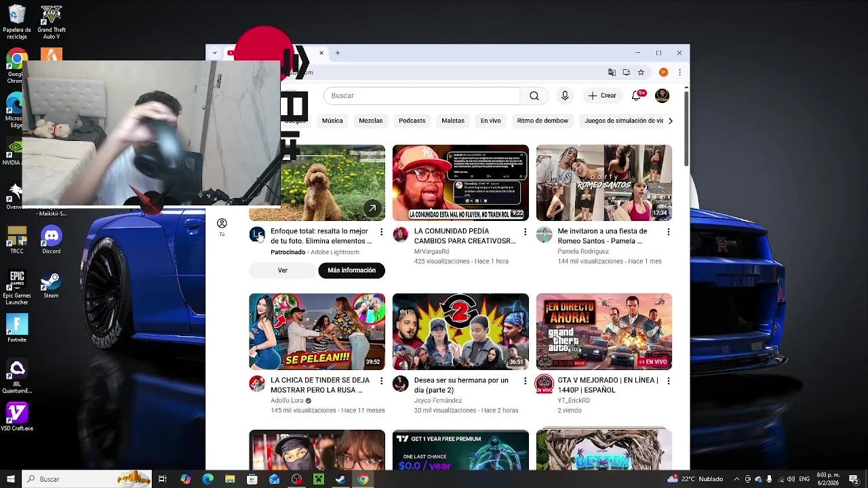The width and height of the screenshot is (868, 488).
Task: Select JBL QuantumE desktop icon
Action: pyautogui.click(x=17, y=377)
